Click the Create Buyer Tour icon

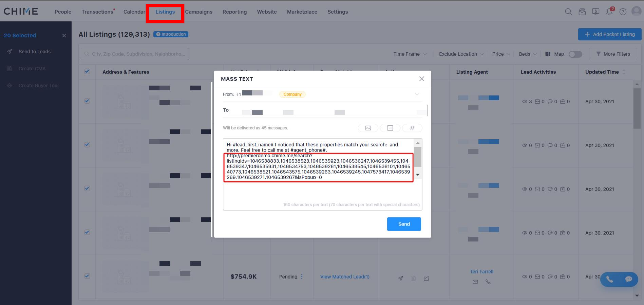[10, 86]
